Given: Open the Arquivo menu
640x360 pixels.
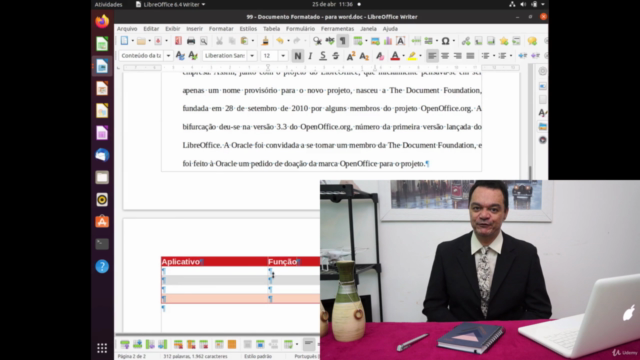Looking at the screenshot, I should point(127,29).
